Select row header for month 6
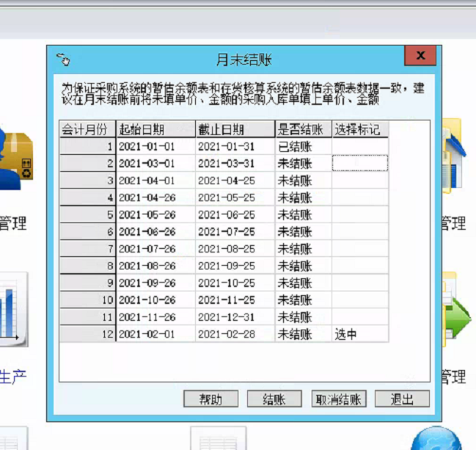 pyautogui.click(x=87, y=232)
